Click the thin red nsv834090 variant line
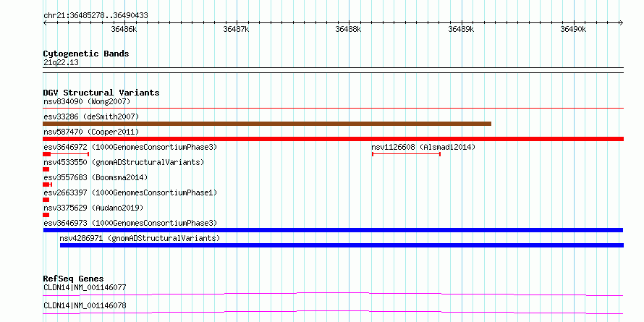Screen dimensions: 644x322 (333, 108)
